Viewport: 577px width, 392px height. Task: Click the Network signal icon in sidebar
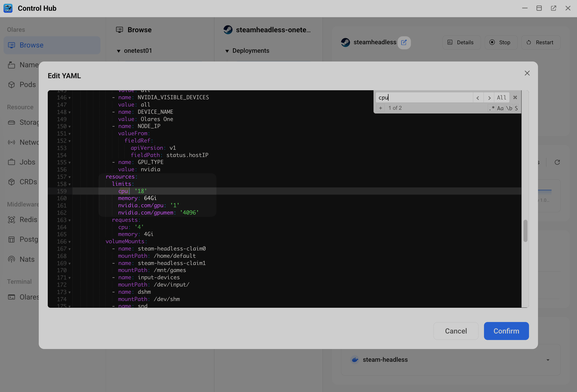(11, 142)
